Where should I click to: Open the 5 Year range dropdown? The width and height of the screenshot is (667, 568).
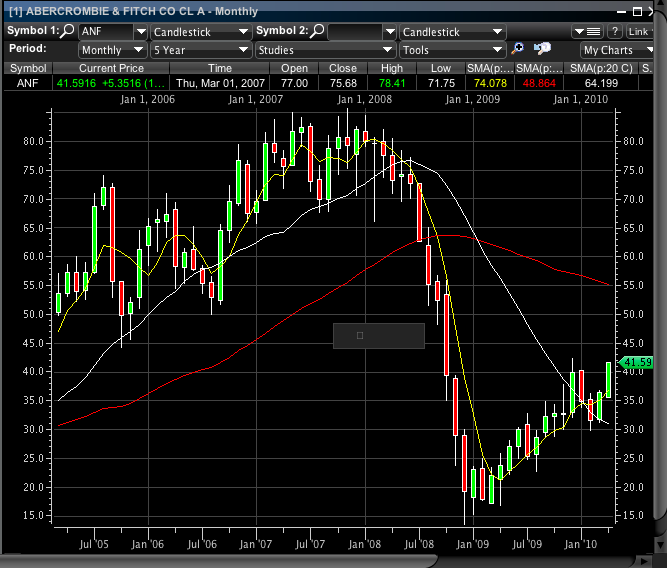[200, 49]
